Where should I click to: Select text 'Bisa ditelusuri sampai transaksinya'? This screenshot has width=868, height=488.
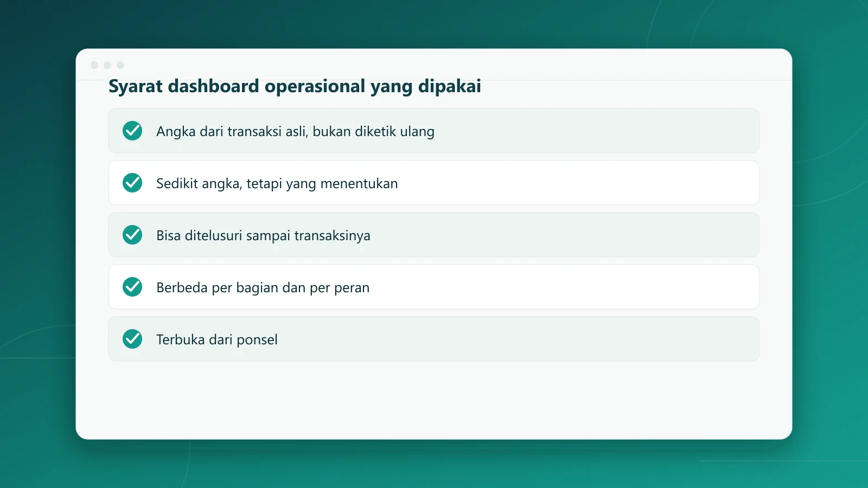(x=263, y=236)
